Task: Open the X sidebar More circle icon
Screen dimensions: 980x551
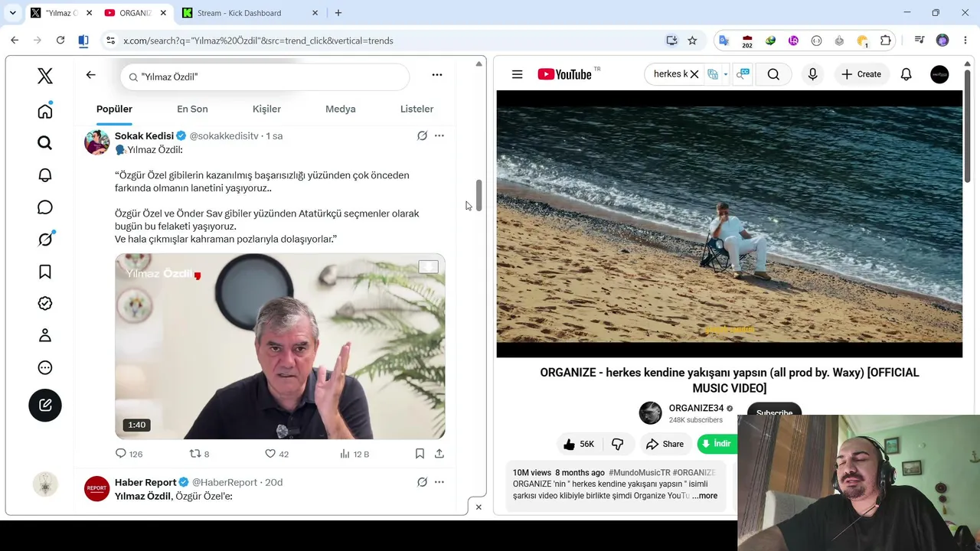Action: click(45, 367)
